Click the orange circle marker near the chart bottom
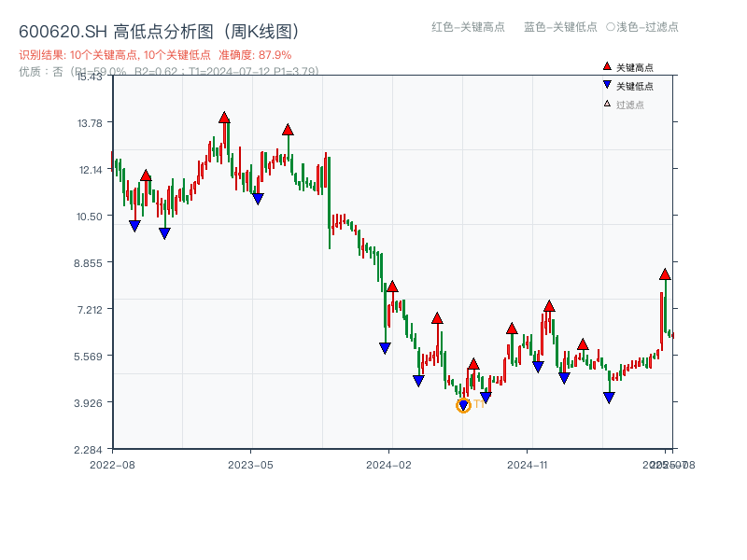This screenshot has height=560, width=747. click(x=464, y=406)
